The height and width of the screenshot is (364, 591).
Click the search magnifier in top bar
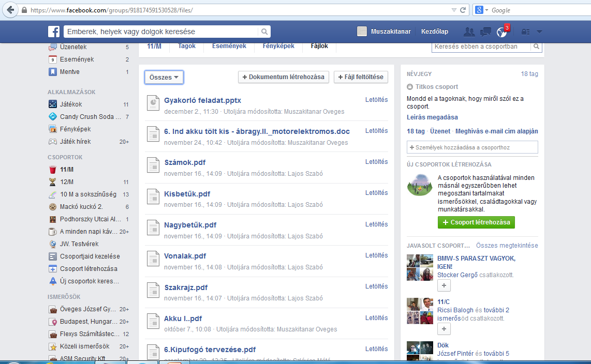[264, 32]
